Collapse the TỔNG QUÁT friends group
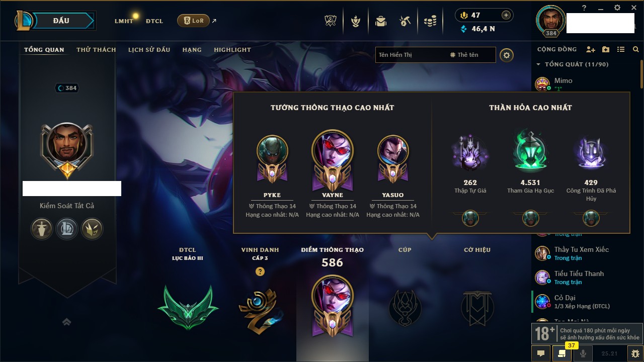Viewport: 644px width, 362px height. click(x=538, y=64)
